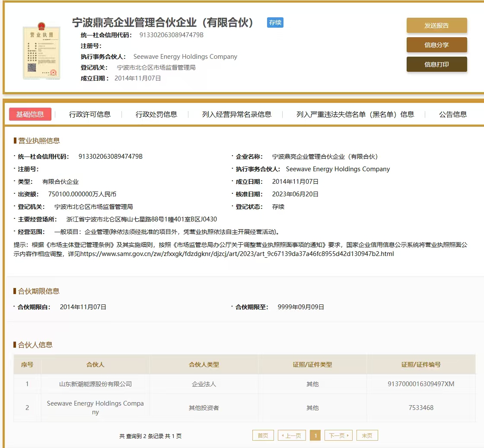This screenshot has height=448, width=484.
Task: Click partner Seewave Energy Holdings Company in row 2
Action: [96, 407]
